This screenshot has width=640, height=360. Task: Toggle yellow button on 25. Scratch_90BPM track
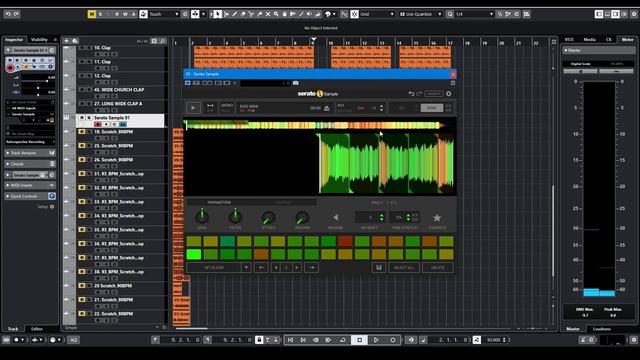pos(82,146)
